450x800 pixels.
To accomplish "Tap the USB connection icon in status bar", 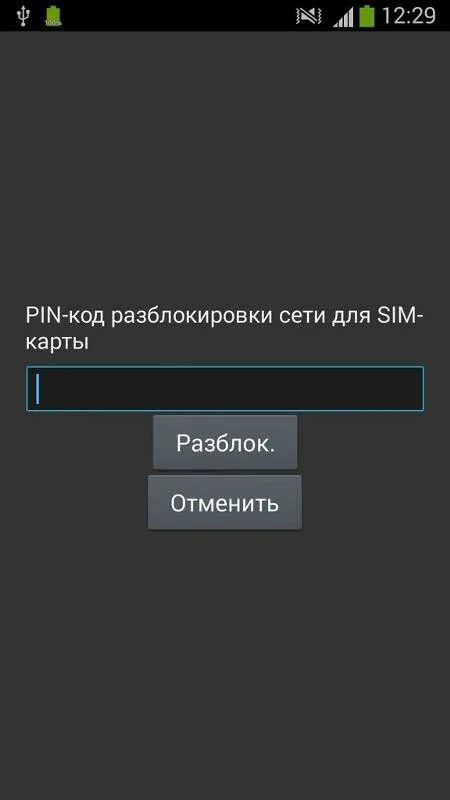I will click(x=22, y=15).
